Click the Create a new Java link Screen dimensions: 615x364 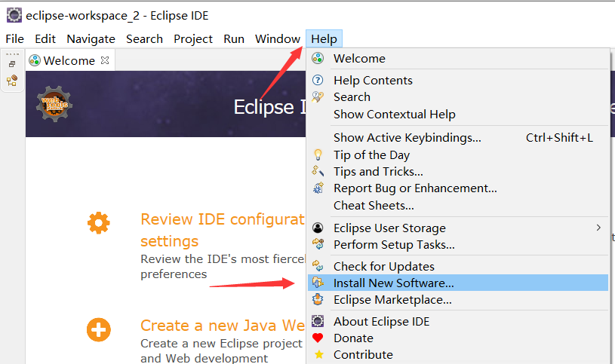(222, 326)
